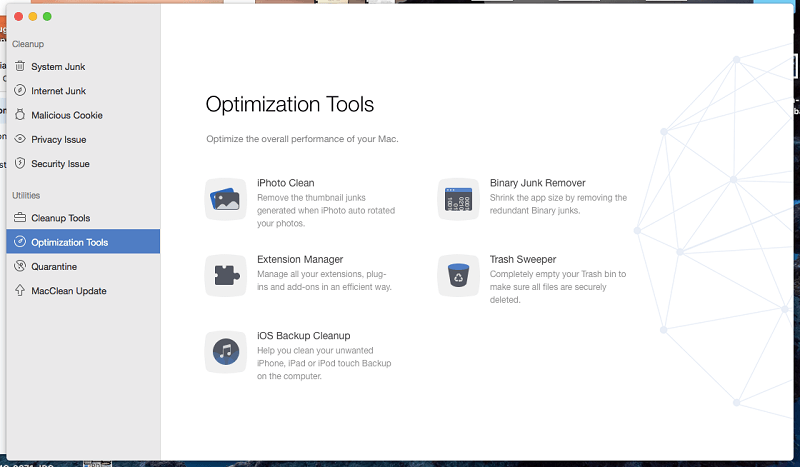Click the Malicious Cookie sidebar icon

point(20,115)
